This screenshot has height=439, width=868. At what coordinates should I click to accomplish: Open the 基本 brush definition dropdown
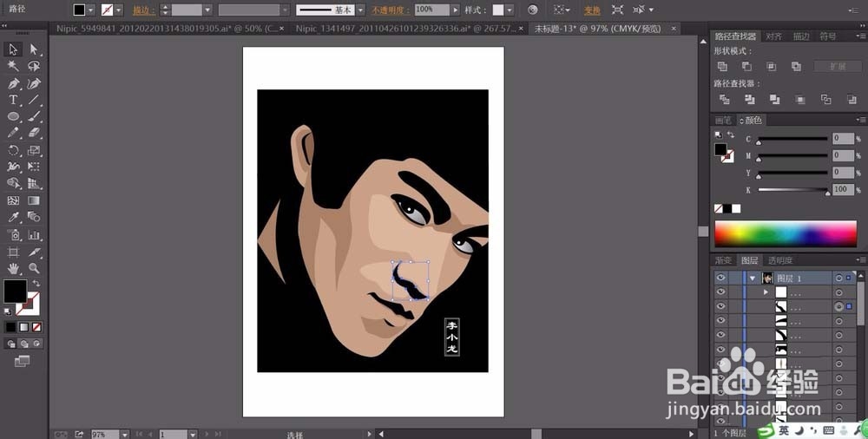(x=361, y=10)
